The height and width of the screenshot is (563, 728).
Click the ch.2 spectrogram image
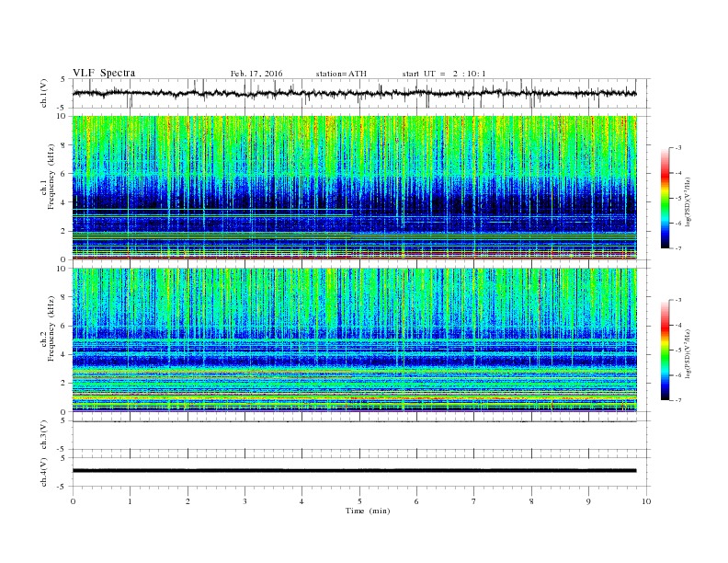click(354, 339)
